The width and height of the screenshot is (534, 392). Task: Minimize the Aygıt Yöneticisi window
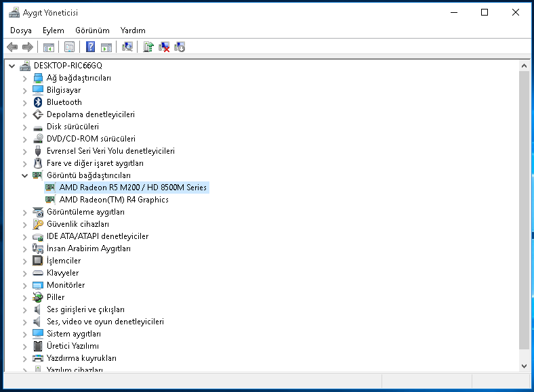click(x=453, y=13)
